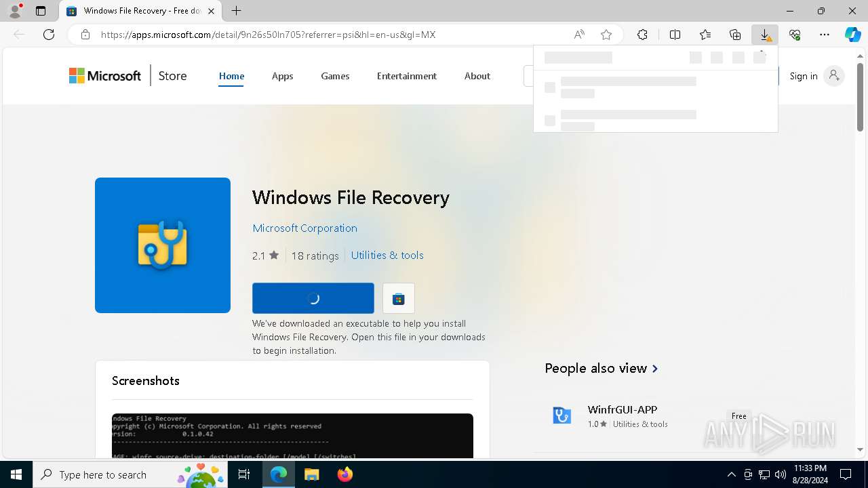Select the Apps navigation tab
The height and width of the screenshot is (488, 868).
tap(282, 76)
